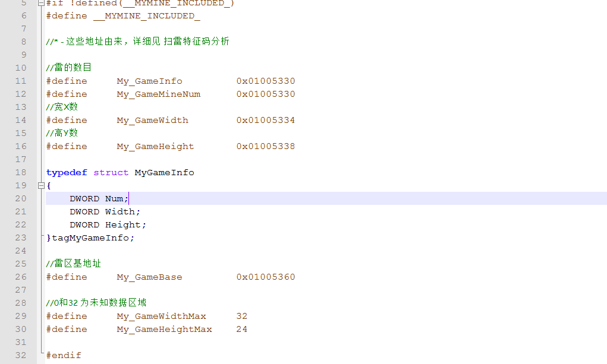Image resolution: width=607 pixels, height=364 pixels.
Task: Click the address value 0x01005360
Action: (265, 277)
